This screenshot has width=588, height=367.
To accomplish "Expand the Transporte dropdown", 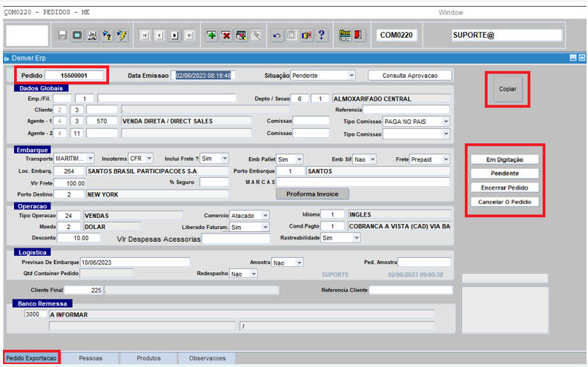I will pyautogui.click(x=90, y=159).
